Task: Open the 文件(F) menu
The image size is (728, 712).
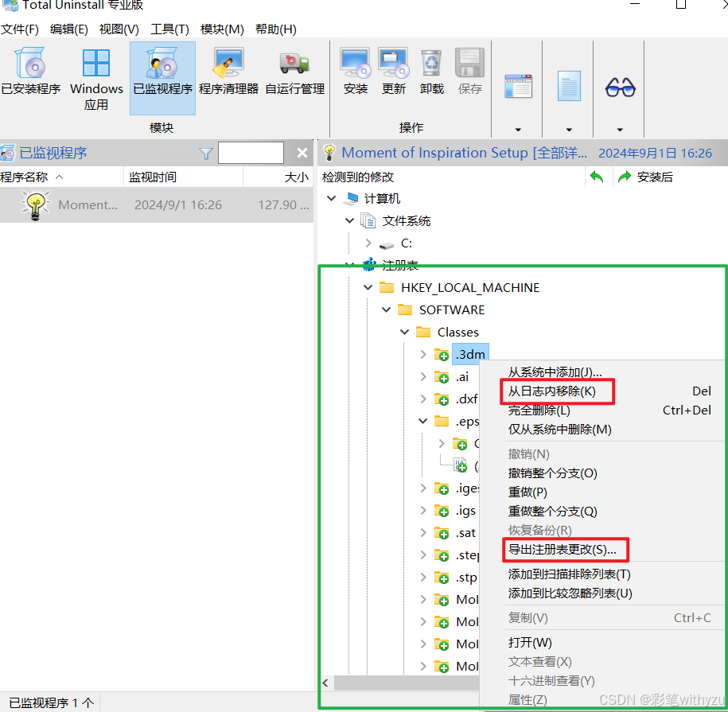Action: pos(20,29)
